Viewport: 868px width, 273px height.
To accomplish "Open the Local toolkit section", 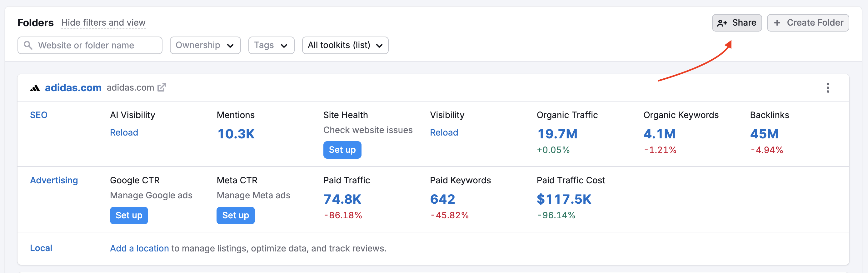I will tap(41, 248).
